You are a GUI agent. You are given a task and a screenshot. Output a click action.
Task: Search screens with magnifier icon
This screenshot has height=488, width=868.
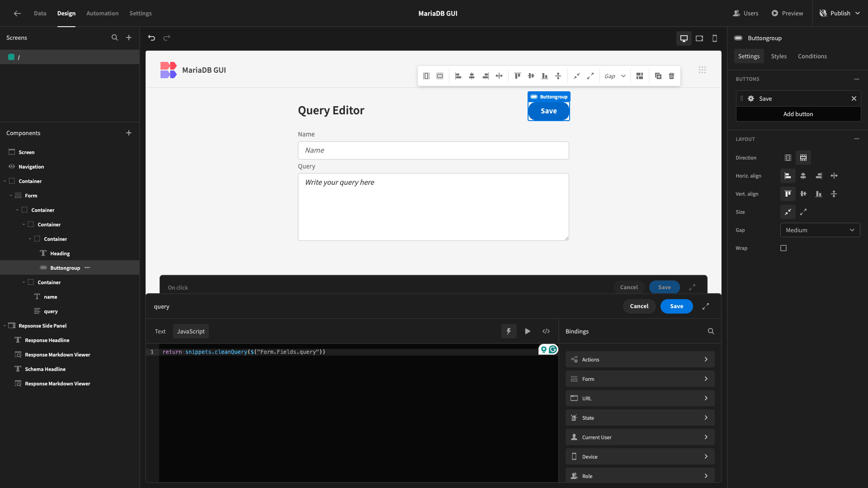click(x=115, y=38)
